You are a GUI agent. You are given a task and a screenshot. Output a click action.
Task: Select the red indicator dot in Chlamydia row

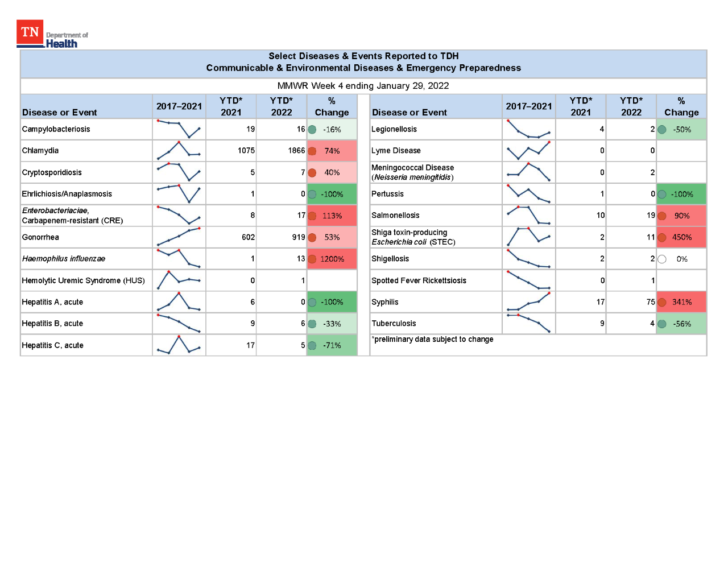pyautogui.click(x=312, y=151)
